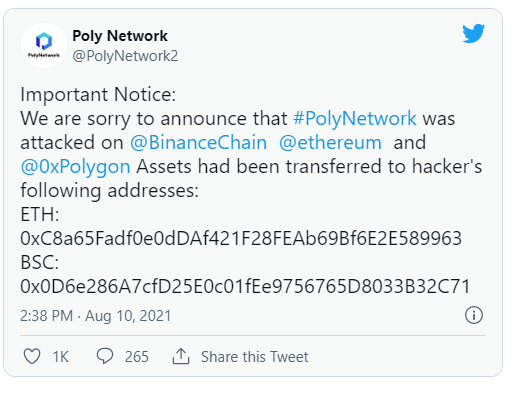Click the Poly Network display name
This screenshot has height=397, width=523.
120,36
